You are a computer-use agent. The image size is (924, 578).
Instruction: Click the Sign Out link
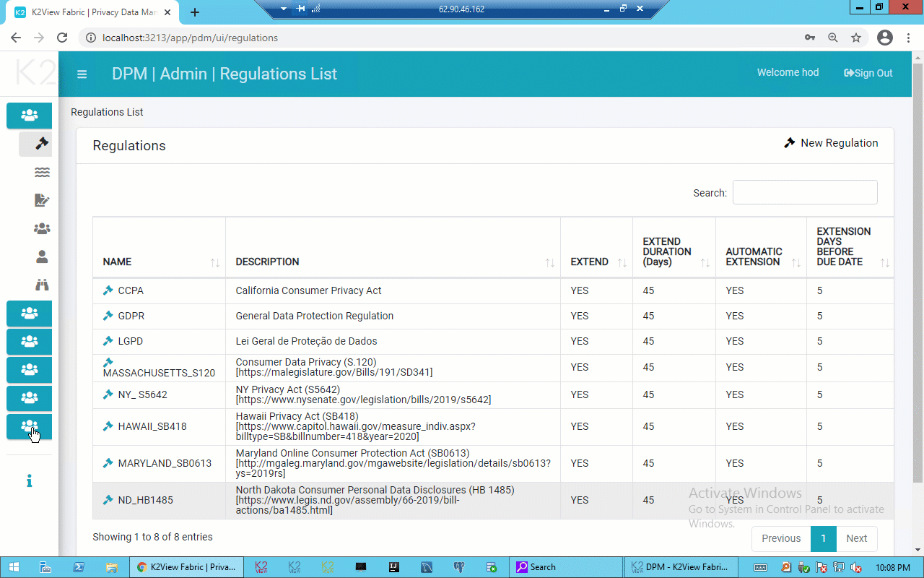pos(868,72)
